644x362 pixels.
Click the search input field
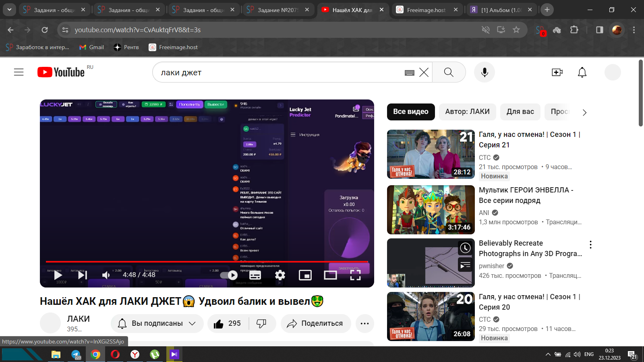[278, 72]
